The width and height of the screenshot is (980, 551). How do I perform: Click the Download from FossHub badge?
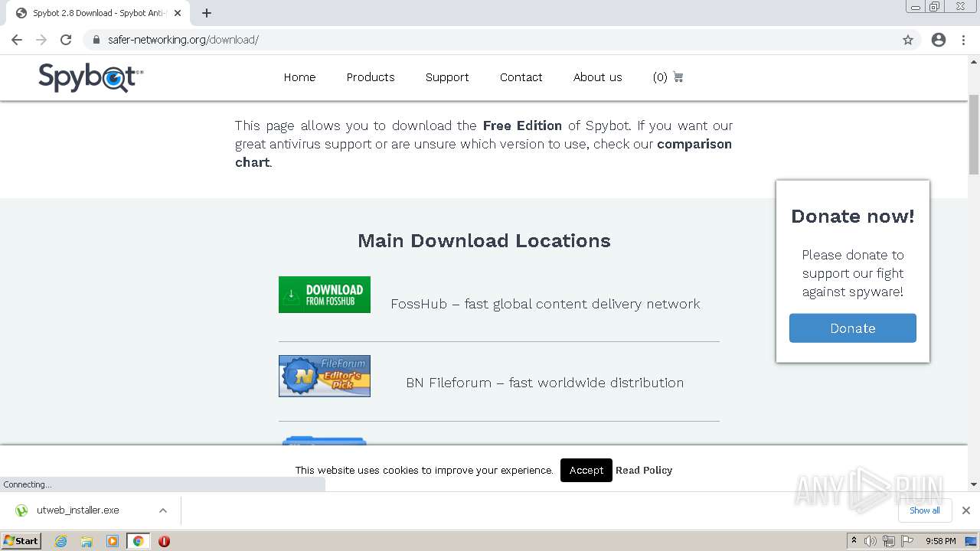tap(325, 295)
